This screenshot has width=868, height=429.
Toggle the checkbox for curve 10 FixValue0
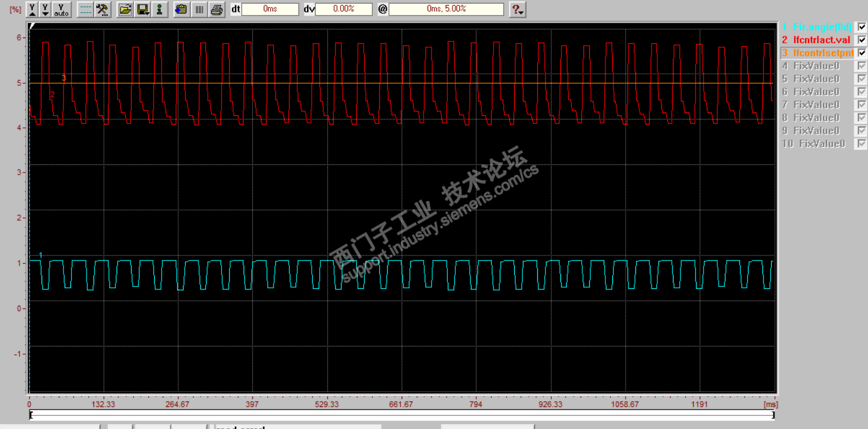[862, 144]
